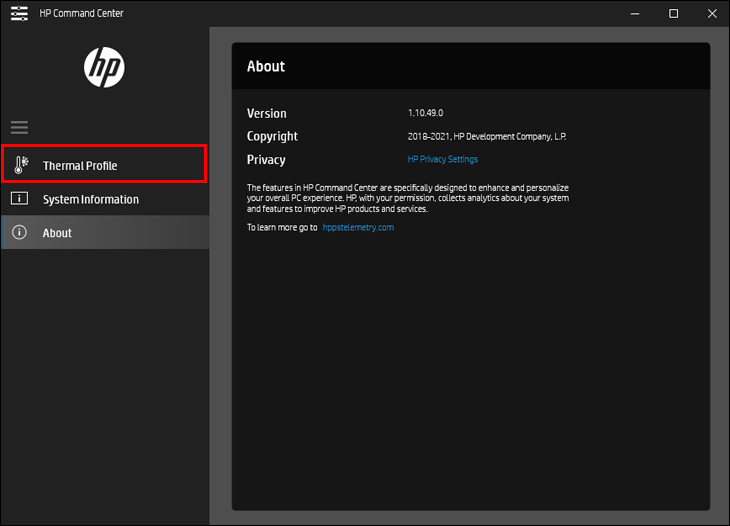Click the System Information panel icon
Screen dimensions: 730x526
pos(19,199)
